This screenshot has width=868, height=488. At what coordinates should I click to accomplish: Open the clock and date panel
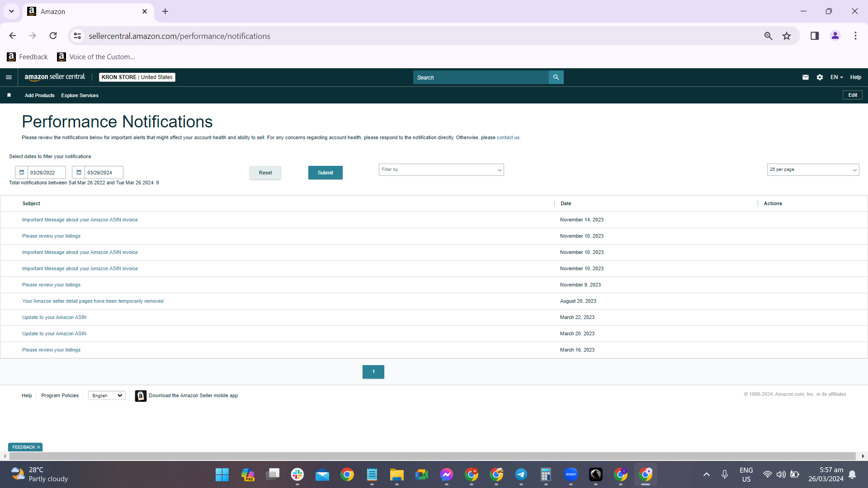click(826, 474)
